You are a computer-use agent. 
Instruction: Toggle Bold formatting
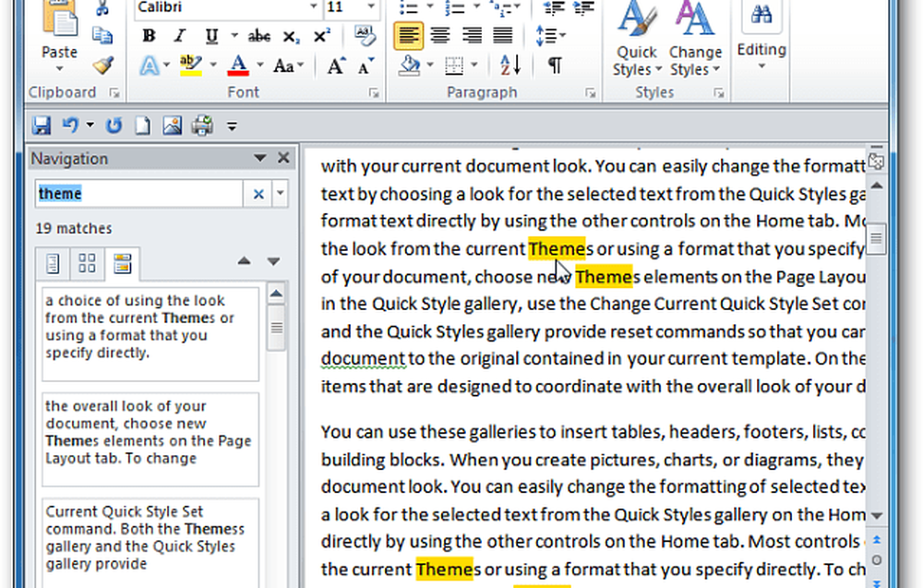(148, 36)
